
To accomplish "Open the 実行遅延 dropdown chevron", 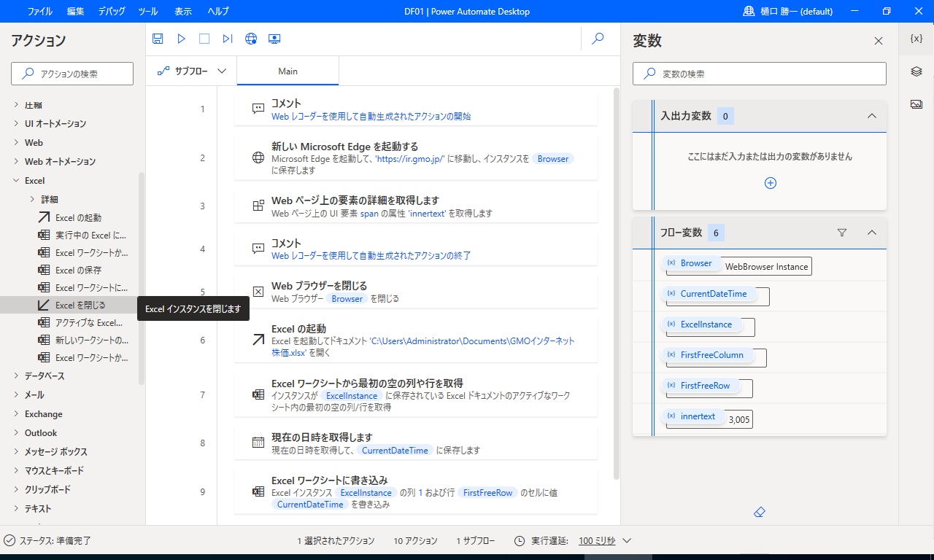I will [626, 541].
